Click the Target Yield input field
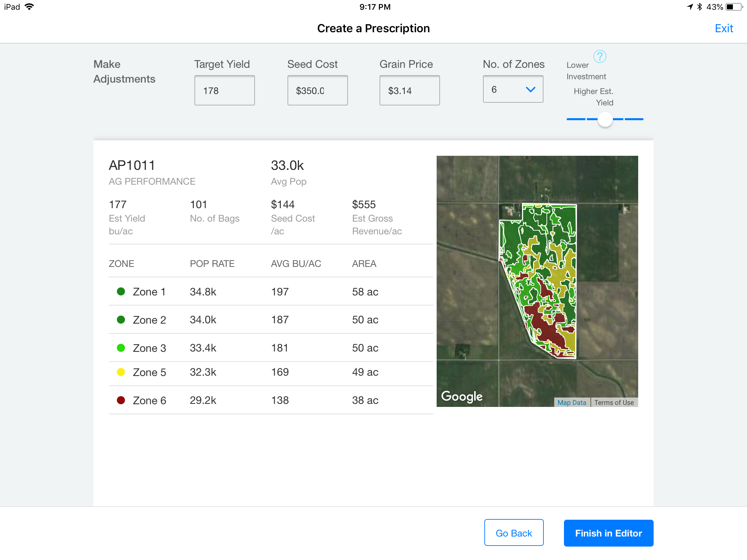 tap(224, 90)
